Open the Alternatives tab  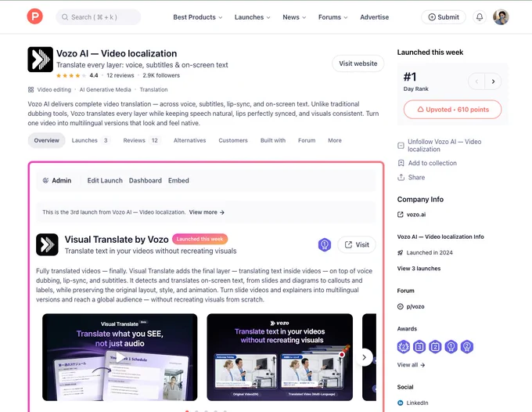(x=189, y=140)
